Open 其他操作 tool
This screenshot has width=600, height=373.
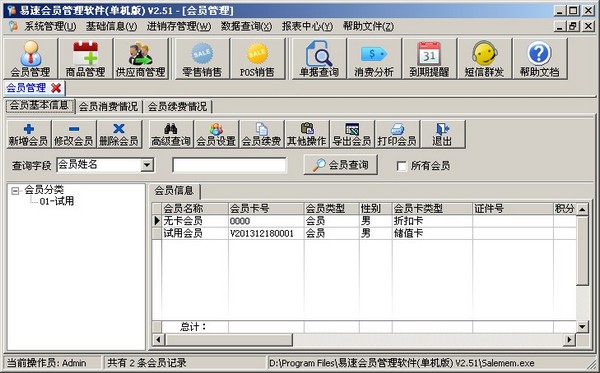click(307, 134)
